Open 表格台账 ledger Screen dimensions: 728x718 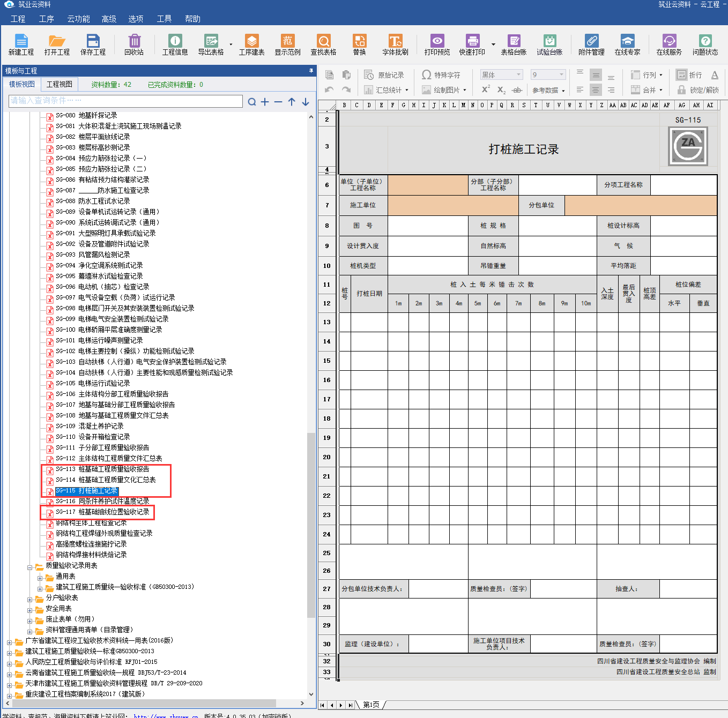[x=514, y=44]
